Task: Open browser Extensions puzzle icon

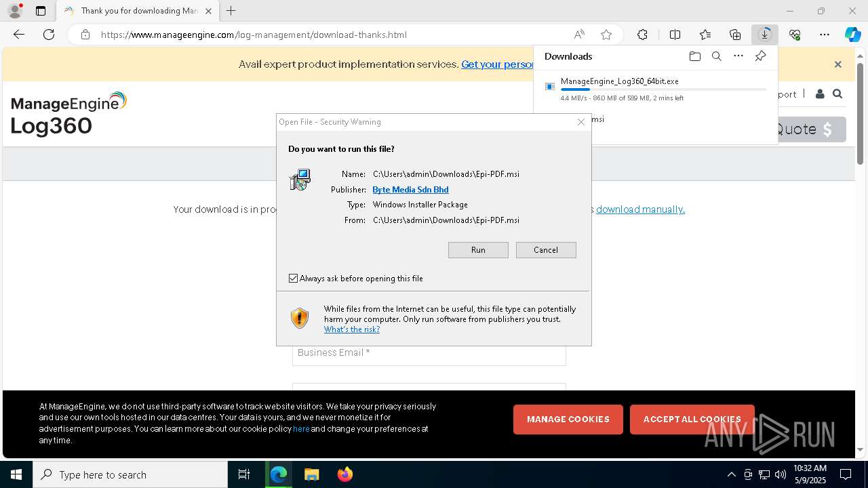Action: tap(642, 35)
